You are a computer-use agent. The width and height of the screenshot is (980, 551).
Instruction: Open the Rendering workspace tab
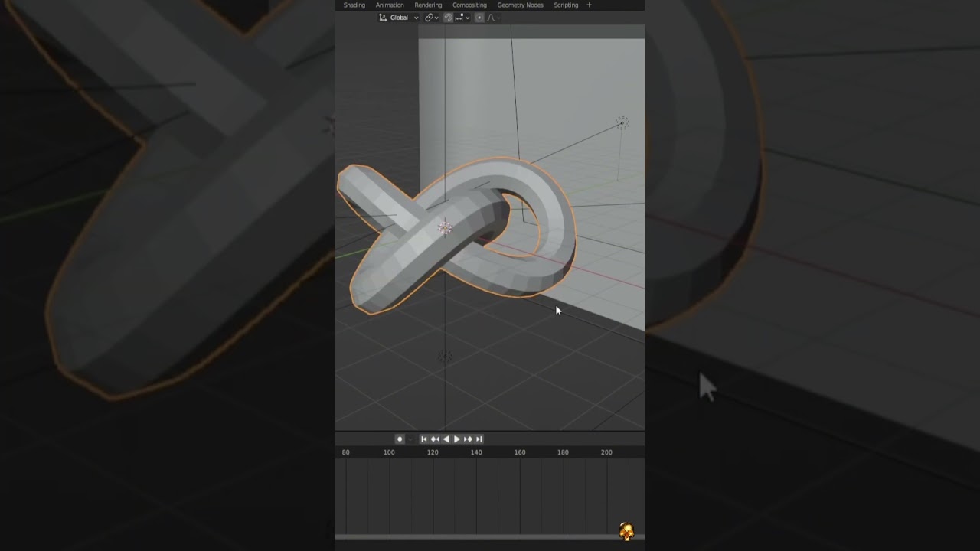(428, 5)
